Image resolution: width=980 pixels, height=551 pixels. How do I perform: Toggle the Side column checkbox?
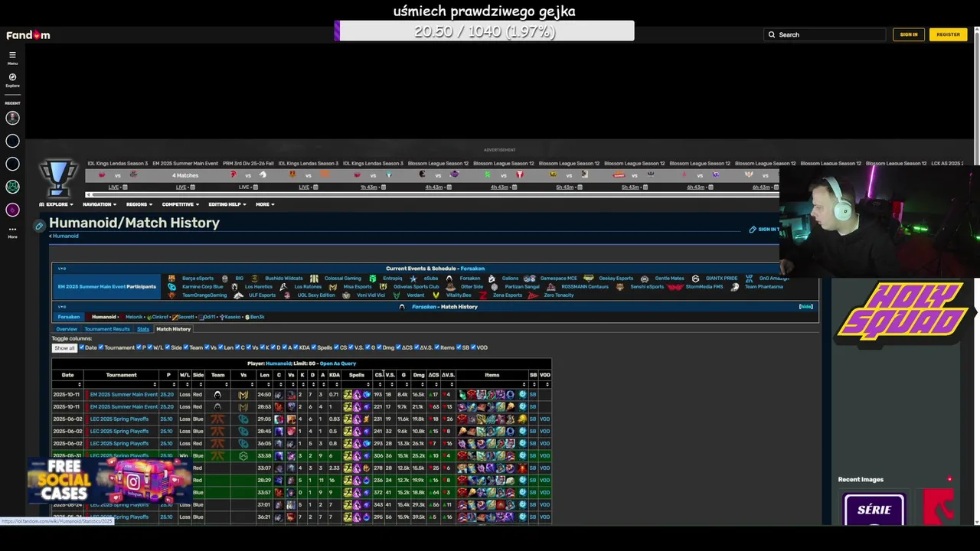pos(168,347)
